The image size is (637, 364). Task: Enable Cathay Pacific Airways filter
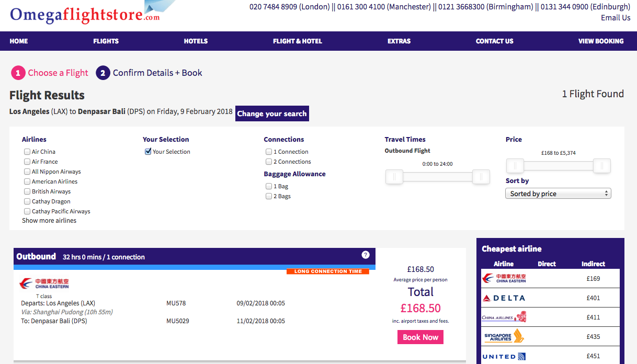tap(27, 211)
